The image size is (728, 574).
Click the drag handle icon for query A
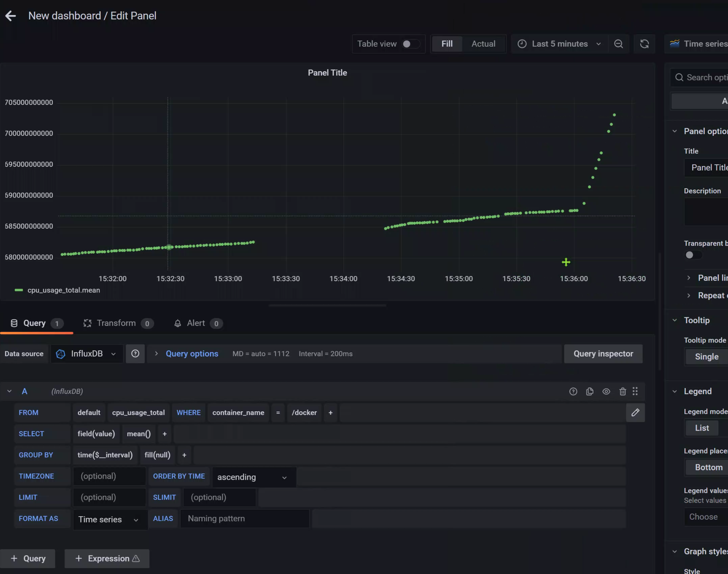point(635,391)
